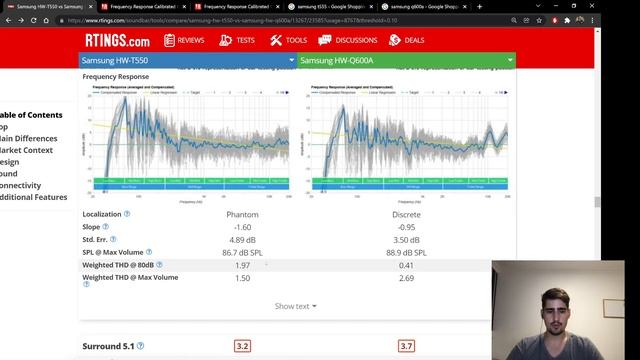Close the samsung q600a Google Shopping tab
Viewport: 640px width, 360px height.
click(464, 7)
